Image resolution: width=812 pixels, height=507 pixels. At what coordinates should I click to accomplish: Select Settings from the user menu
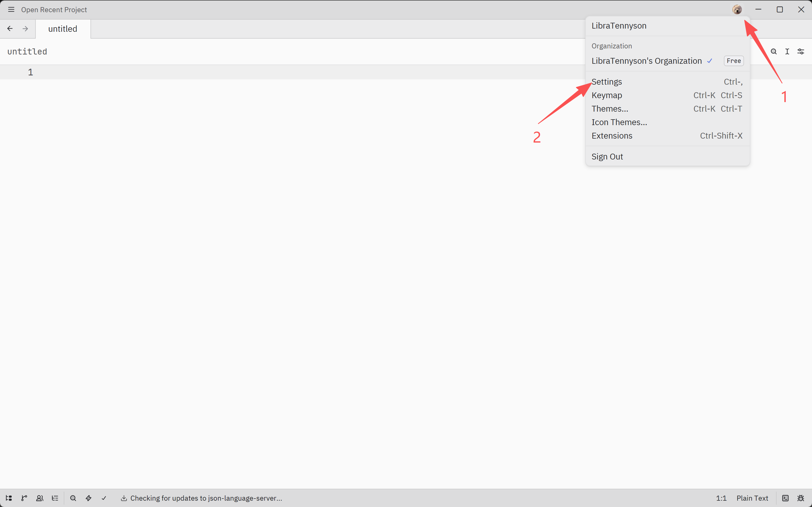coord(668,82)
